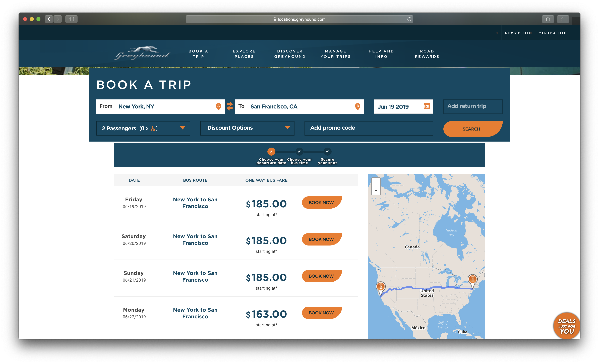Click the Choose your bus time step
This screenshot has height=364, width=599.
click(299, 156)
